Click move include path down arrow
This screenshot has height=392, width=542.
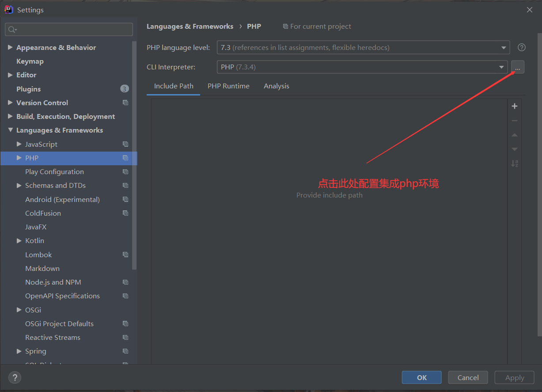tap(514, 149)
